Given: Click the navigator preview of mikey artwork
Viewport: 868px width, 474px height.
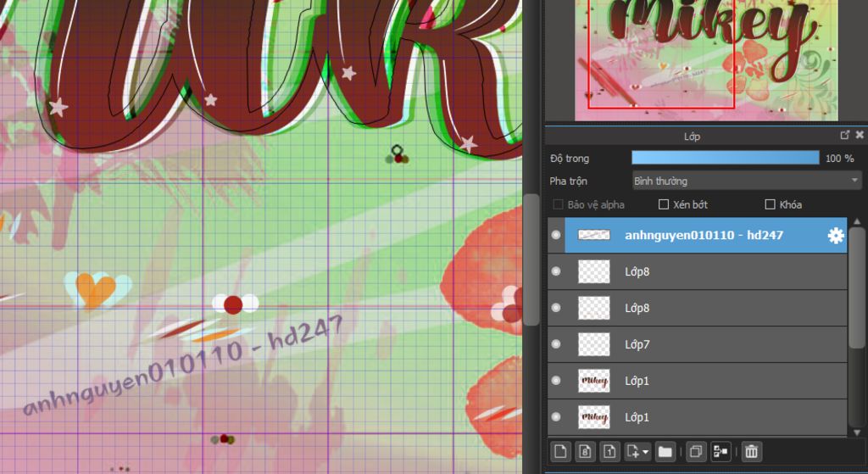Looking at the screenshot, I should click(706, 60).
